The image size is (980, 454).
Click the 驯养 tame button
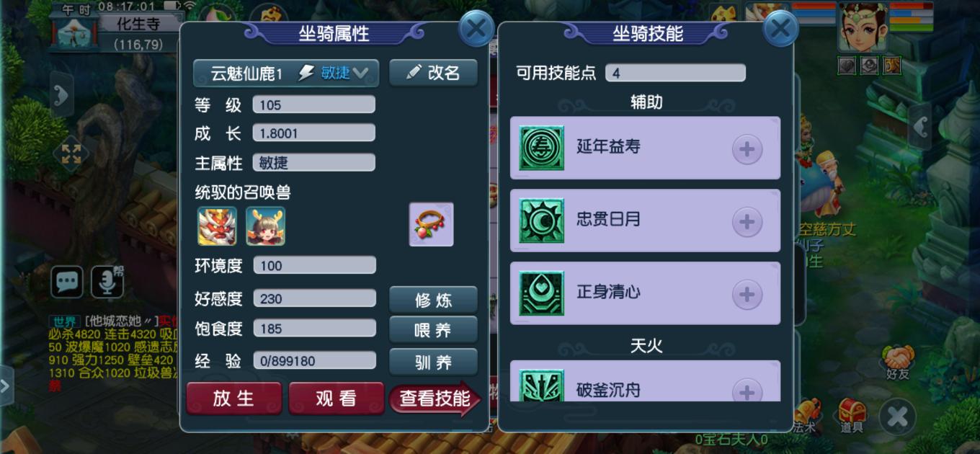tap(433, 362)
